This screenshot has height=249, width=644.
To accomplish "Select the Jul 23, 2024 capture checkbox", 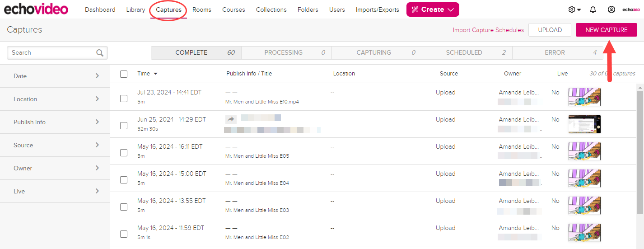I will [124, 99].
